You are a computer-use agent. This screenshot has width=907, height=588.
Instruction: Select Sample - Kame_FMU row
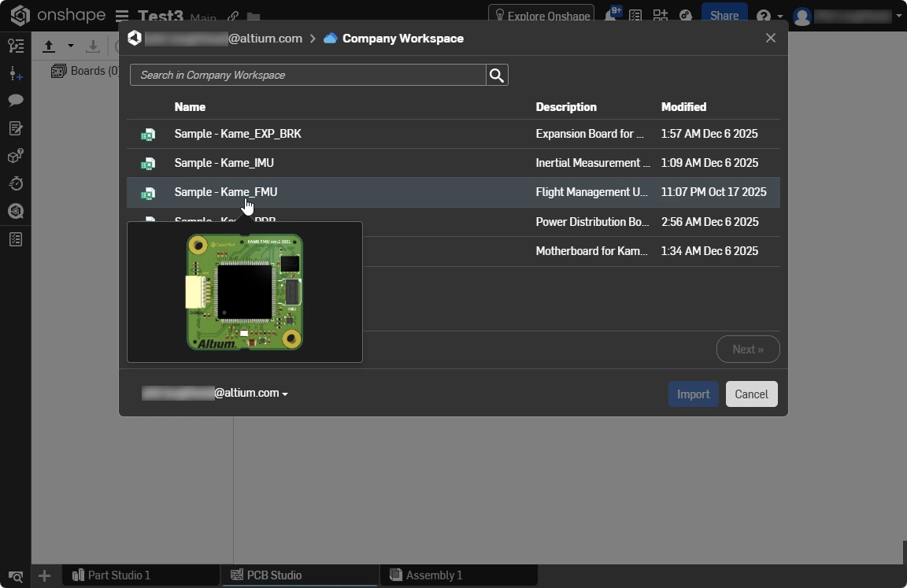click(x=453, y=192)
